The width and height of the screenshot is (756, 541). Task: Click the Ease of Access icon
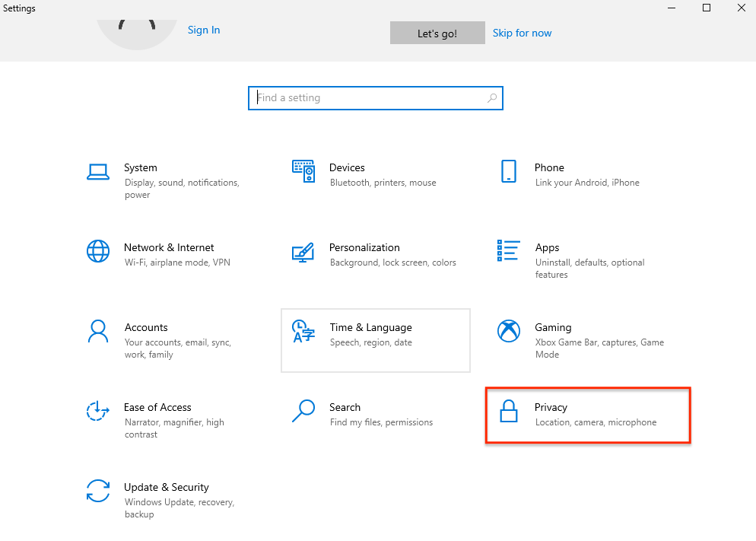coord(98,411)
